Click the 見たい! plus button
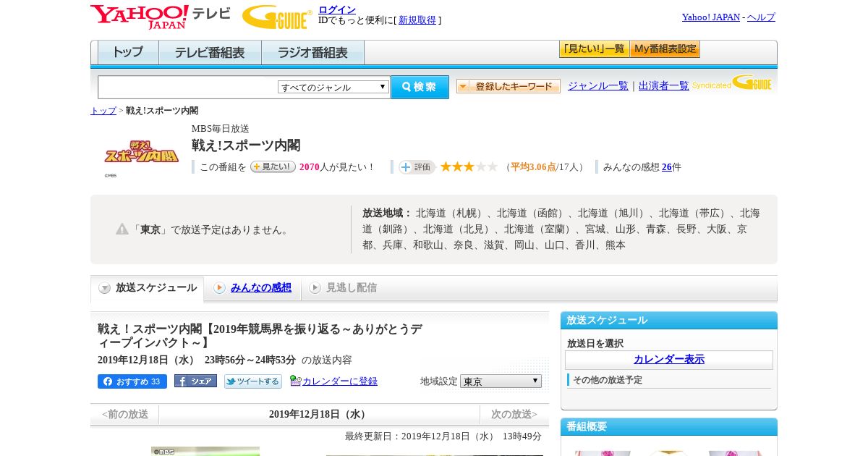 pyautogui.click(x=273, y=166)
